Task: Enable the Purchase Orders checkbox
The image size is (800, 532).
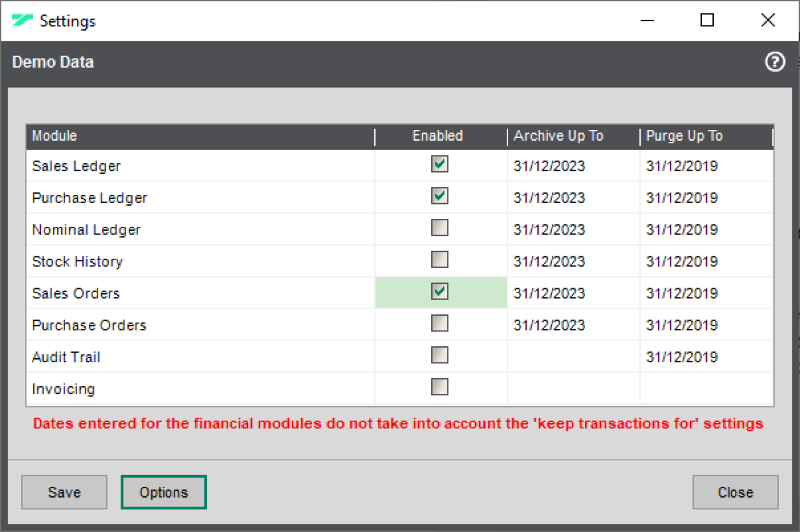Action: [440, 324]
